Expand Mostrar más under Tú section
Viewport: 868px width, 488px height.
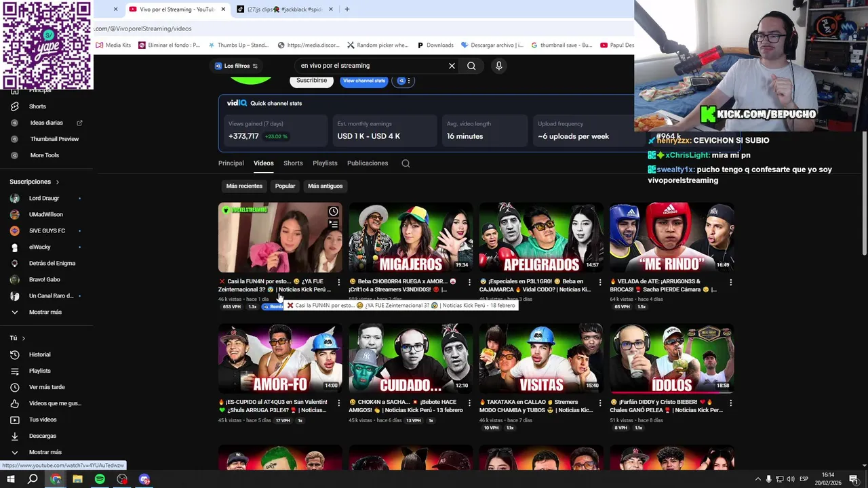45,452
